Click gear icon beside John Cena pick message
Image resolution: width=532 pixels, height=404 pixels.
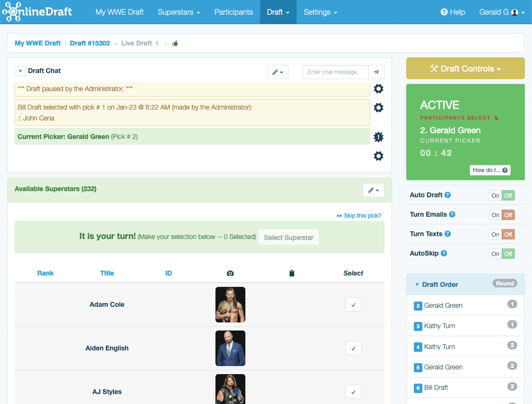(x=378, y=108)
